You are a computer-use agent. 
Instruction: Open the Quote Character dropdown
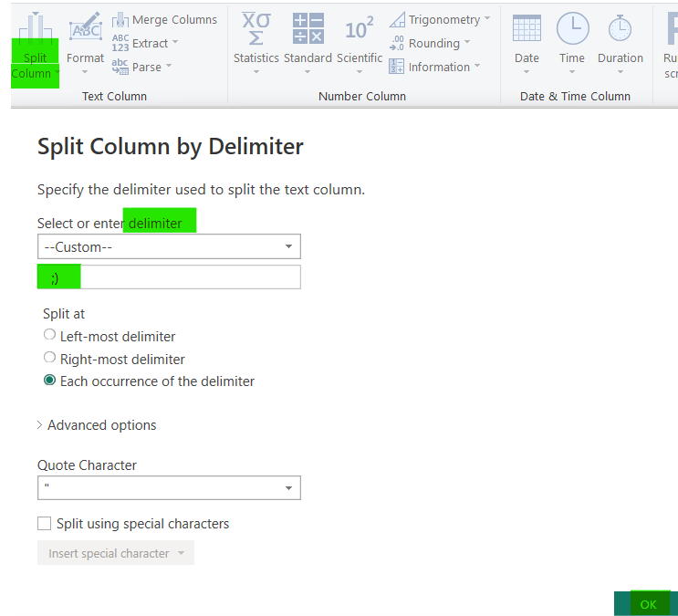pos(169,488)
